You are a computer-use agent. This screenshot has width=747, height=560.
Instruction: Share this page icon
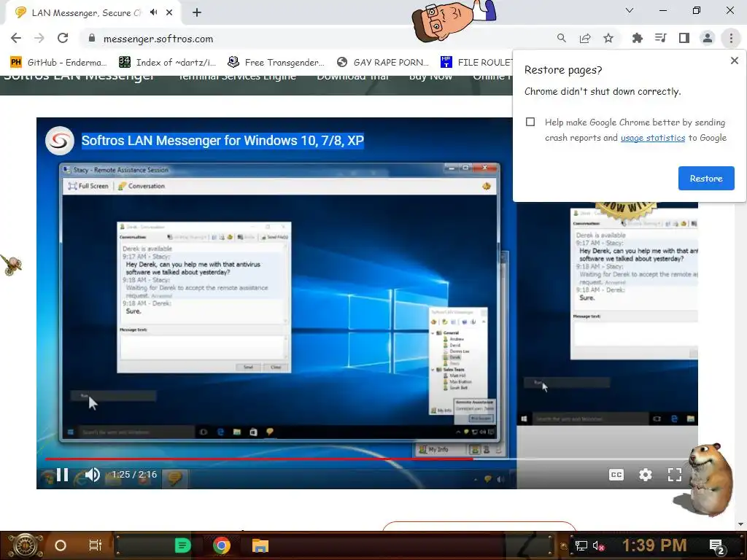pos(585,38)
